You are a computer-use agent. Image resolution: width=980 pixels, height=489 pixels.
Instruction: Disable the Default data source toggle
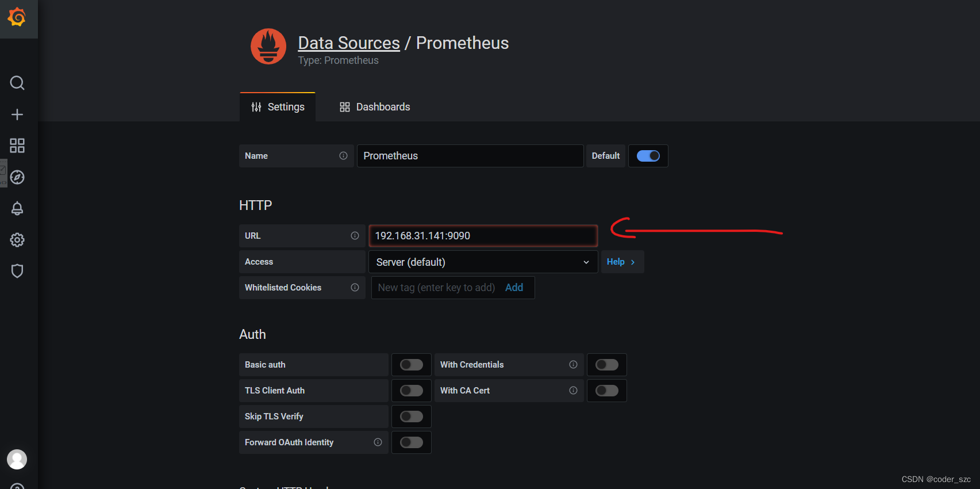648,156
